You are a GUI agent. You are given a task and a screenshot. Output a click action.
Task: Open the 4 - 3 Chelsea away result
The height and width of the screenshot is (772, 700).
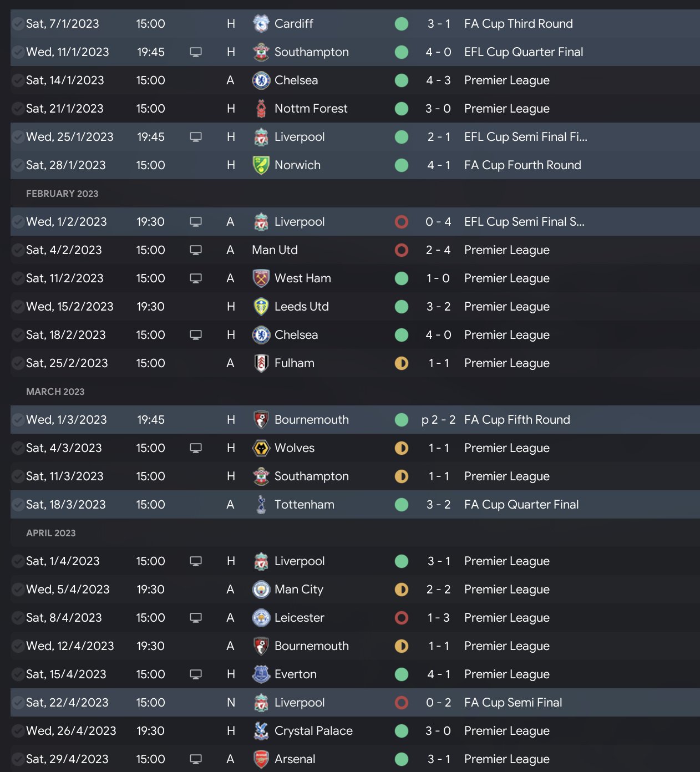coord(438,80)
